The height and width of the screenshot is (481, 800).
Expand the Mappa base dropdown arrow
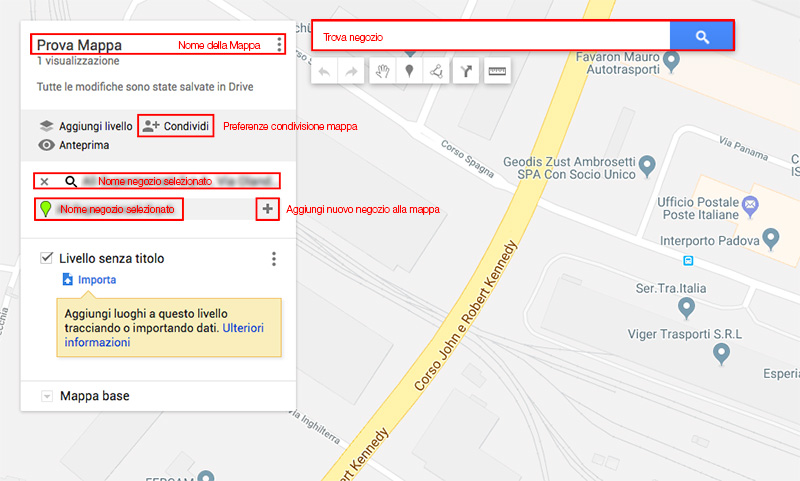click(x=46, y=396)
